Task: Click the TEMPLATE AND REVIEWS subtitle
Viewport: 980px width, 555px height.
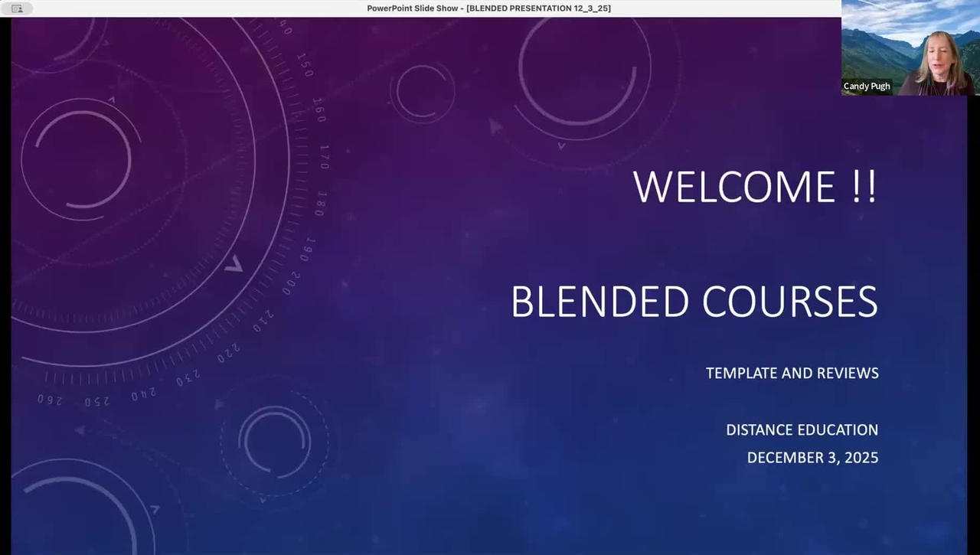Action: point(792,374)
